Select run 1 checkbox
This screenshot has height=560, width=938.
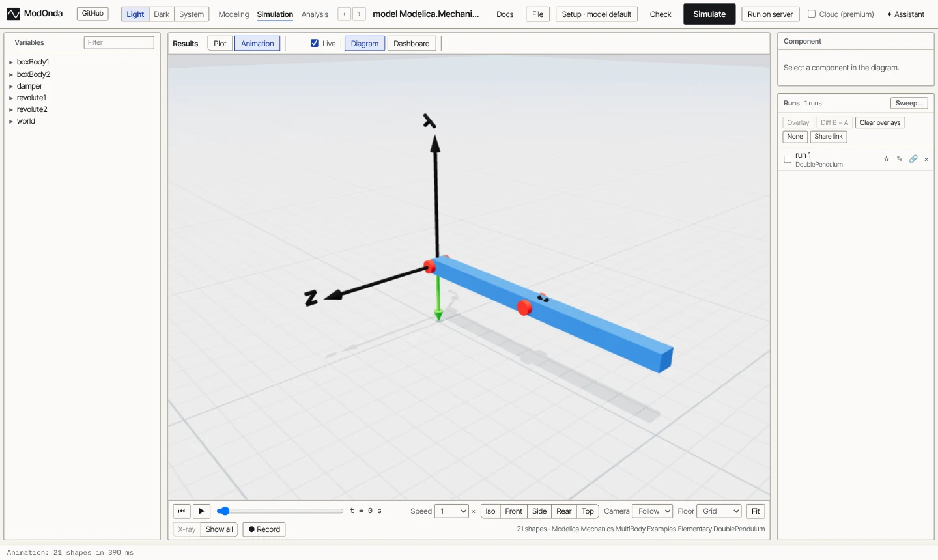pos(788,159)
